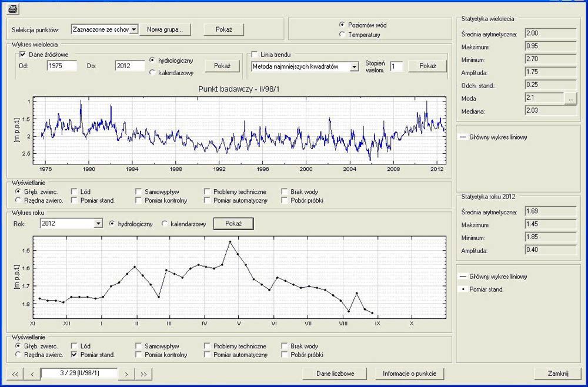The image size is (588, 387).
Task: Uncheck the Dane źródłowe checkbox
Action: (x=24, y=55)
